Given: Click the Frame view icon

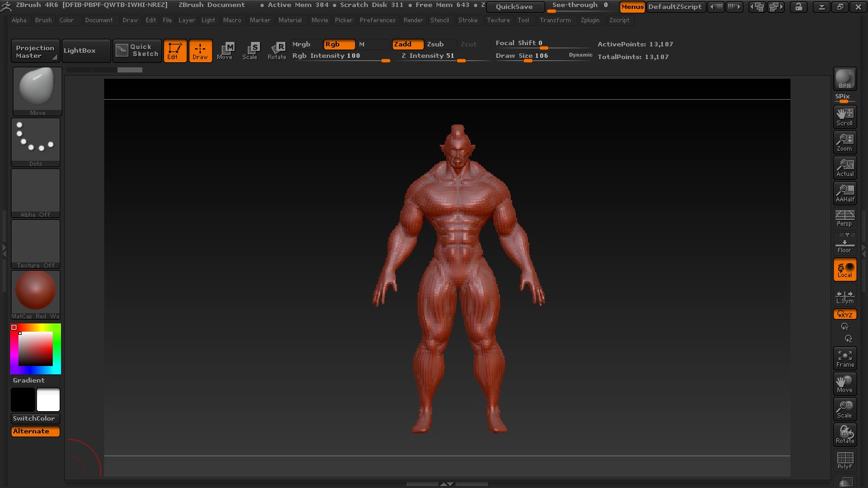Looking at the screenshot, I should [x=844, y=358].
